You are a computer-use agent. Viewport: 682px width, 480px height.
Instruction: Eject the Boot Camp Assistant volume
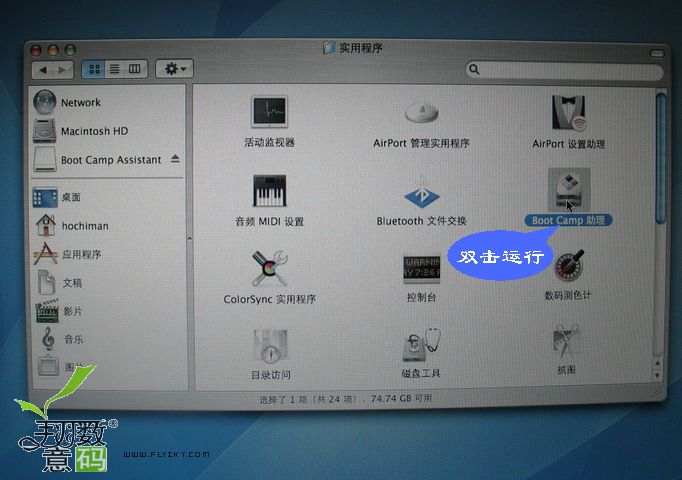click(175, 158)
